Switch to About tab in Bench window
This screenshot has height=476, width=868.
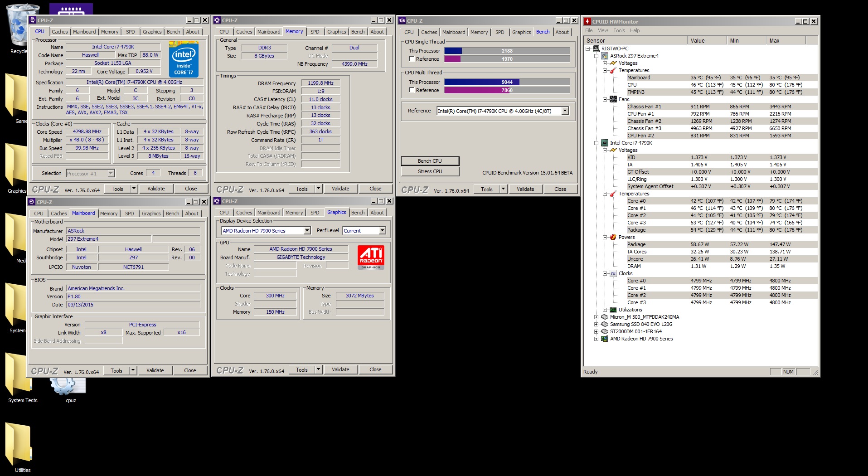tap(562, 32)
